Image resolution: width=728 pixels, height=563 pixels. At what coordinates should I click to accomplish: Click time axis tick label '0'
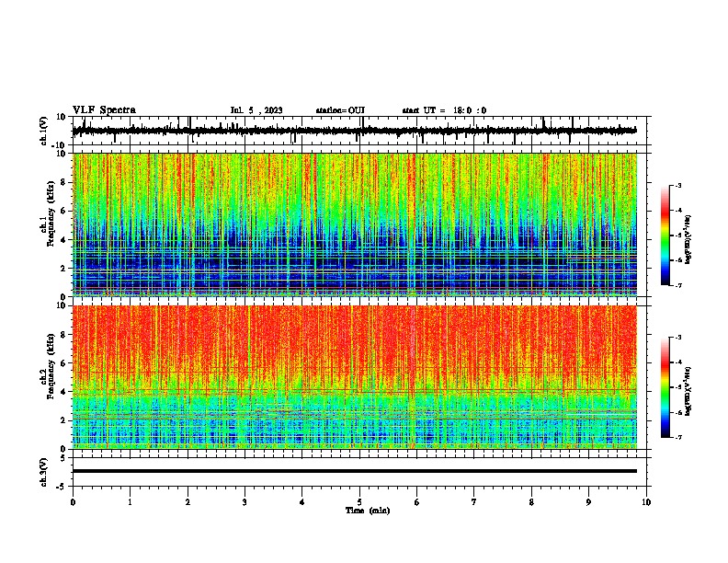73,502
